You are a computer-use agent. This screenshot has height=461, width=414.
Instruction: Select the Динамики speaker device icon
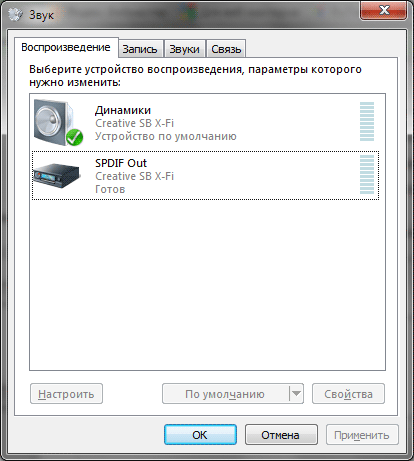pos(58,123)
